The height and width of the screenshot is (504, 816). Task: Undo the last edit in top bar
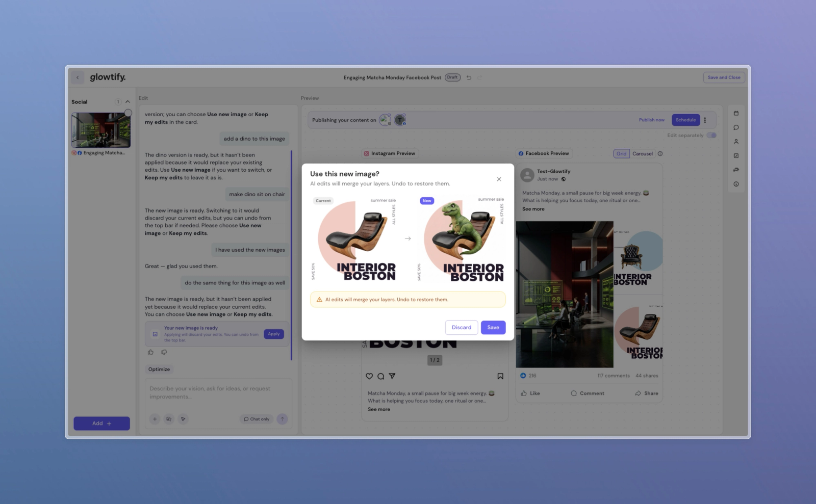coord(469,77)
